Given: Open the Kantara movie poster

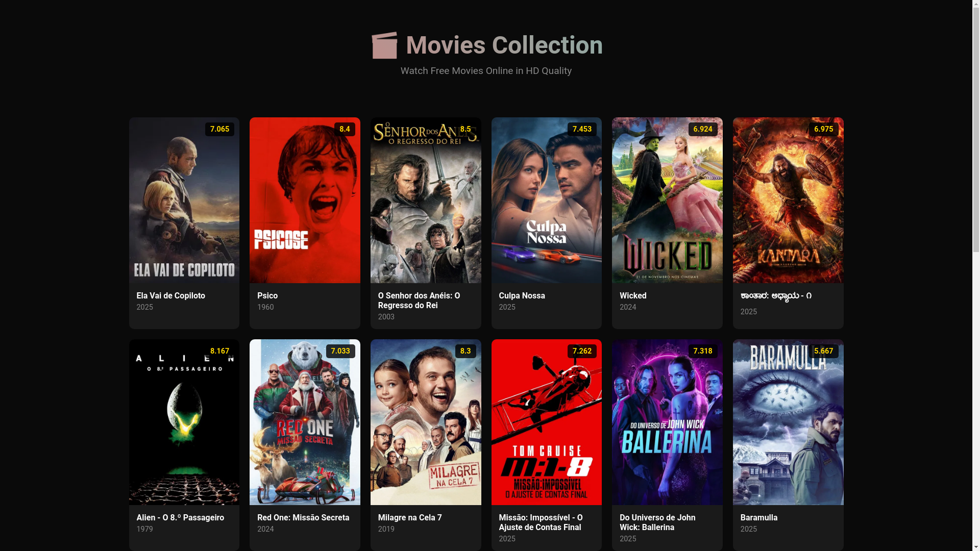Looking at the screenshot, I should [788, 200].
